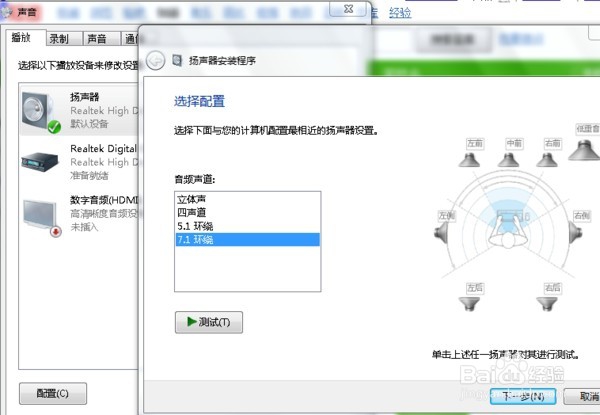Click the 右后 speaker label
The image size is (600, 415).
tap(553, 288)
